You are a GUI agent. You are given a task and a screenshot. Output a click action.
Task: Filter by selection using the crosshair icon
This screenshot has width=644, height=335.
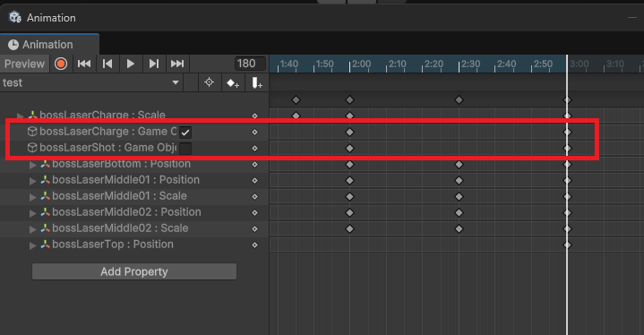209,82
